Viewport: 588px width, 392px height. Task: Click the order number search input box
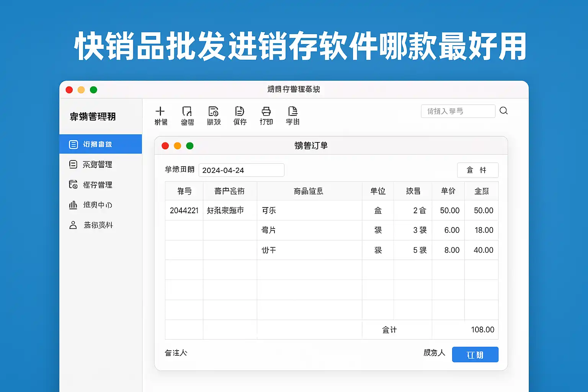click(x=458, y=111)
